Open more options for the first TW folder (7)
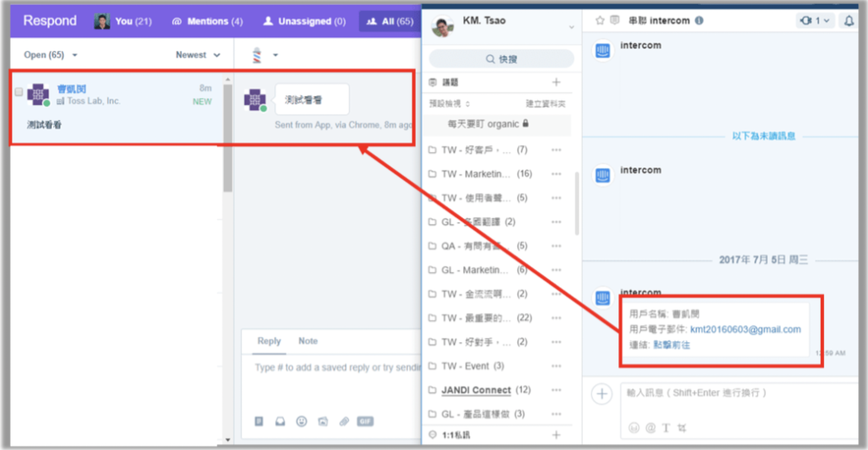The width and height of the screenshot is (868, 450). click(556, 150)
